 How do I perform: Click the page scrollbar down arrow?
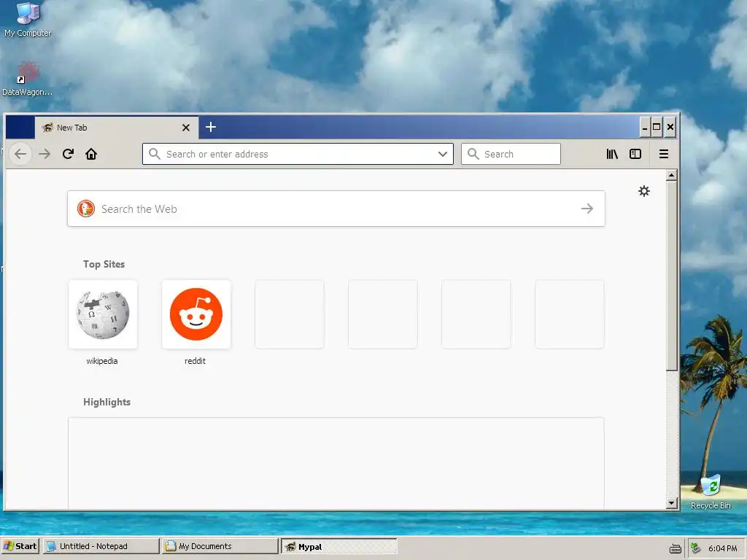tap(672, 503)
